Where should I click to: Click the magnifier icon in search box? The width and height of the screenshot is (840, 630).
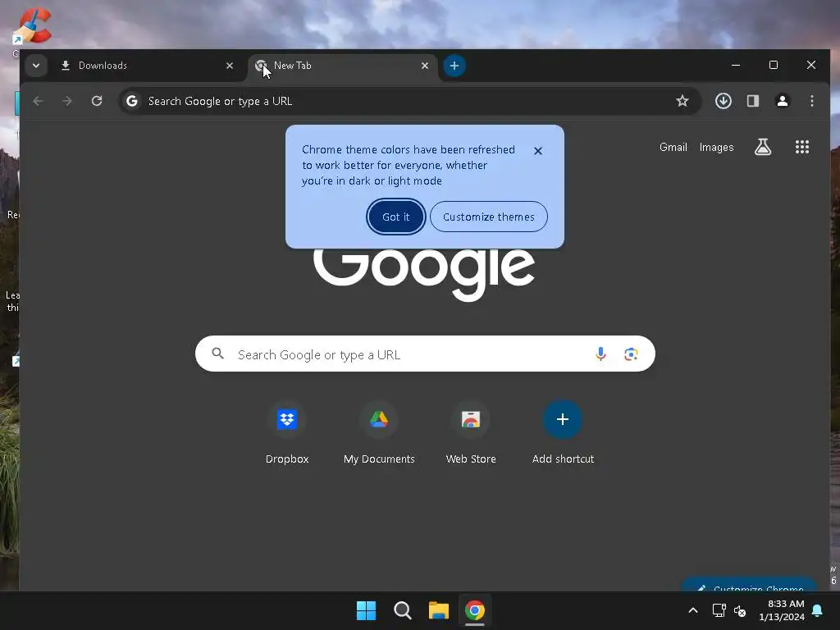217,354
